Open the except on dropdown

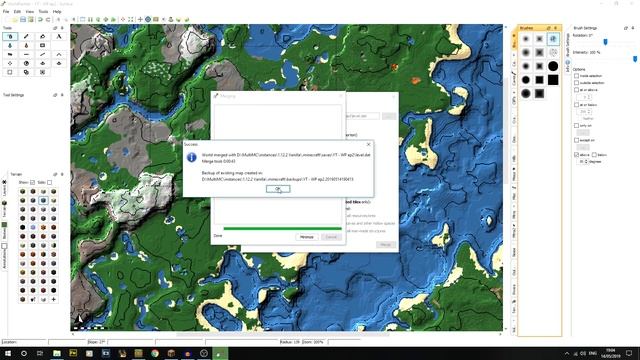point(583,147)
